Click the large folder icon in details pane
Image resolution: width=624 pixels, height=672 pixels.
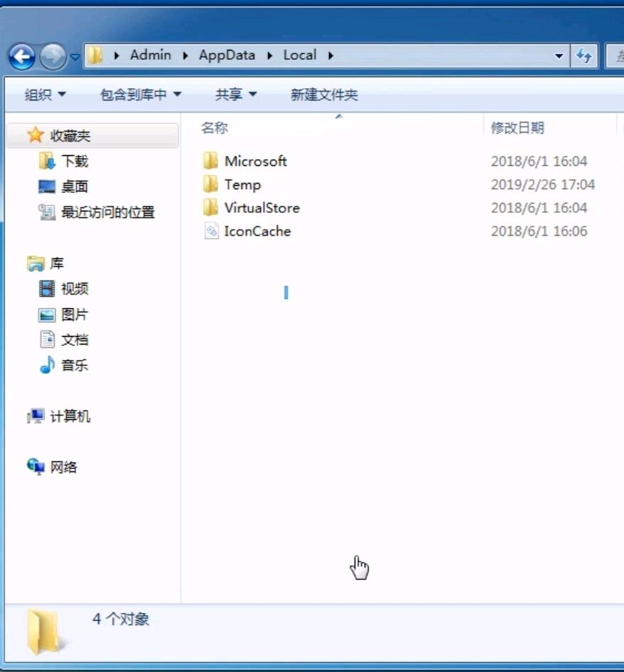point(45,633)
